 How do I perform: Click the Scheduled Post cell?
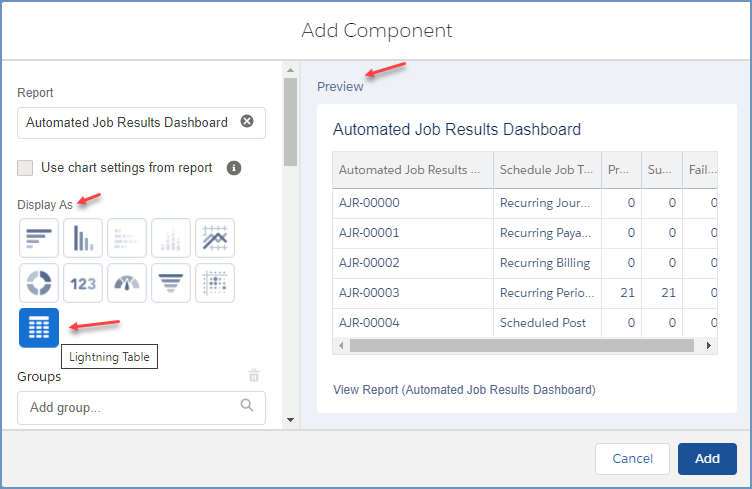(x=547, y=323)
